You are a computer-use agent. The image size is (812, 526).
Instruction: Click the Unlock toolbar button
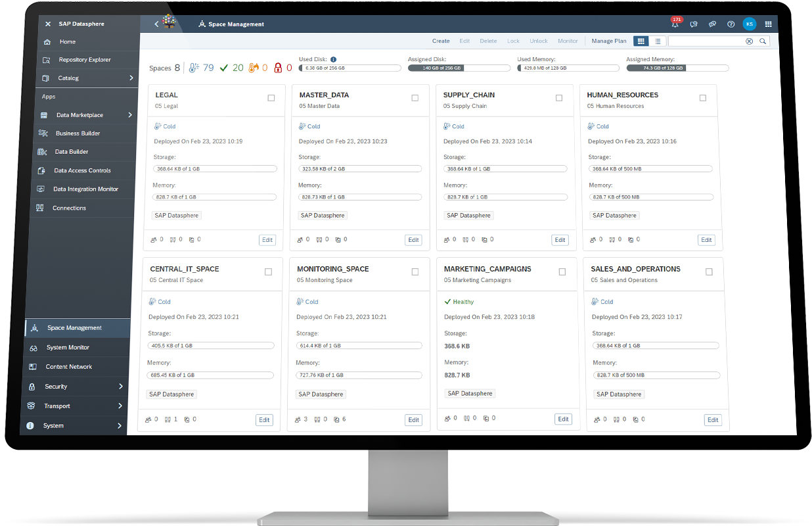click(x=539, y=41)
